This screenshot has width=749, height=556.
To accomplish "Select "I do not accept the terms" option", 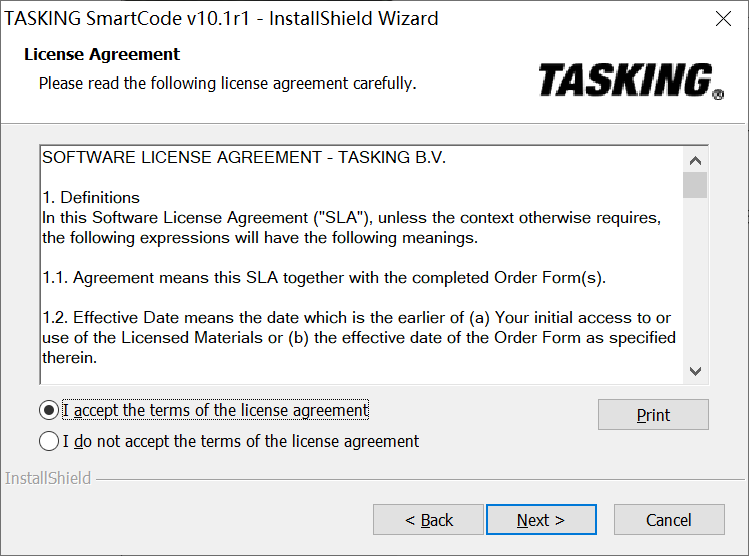I will click(49, 441).
